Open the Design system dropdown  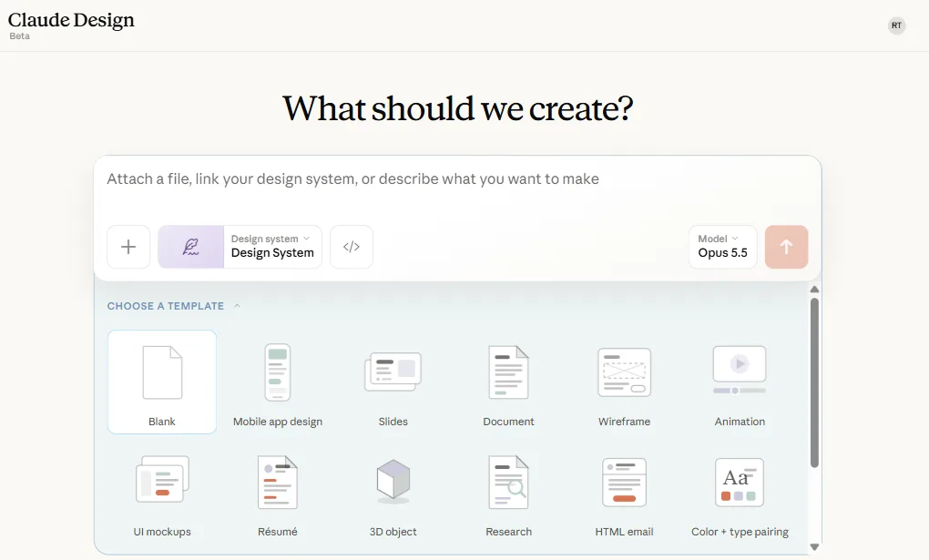(x=272, y=247)
